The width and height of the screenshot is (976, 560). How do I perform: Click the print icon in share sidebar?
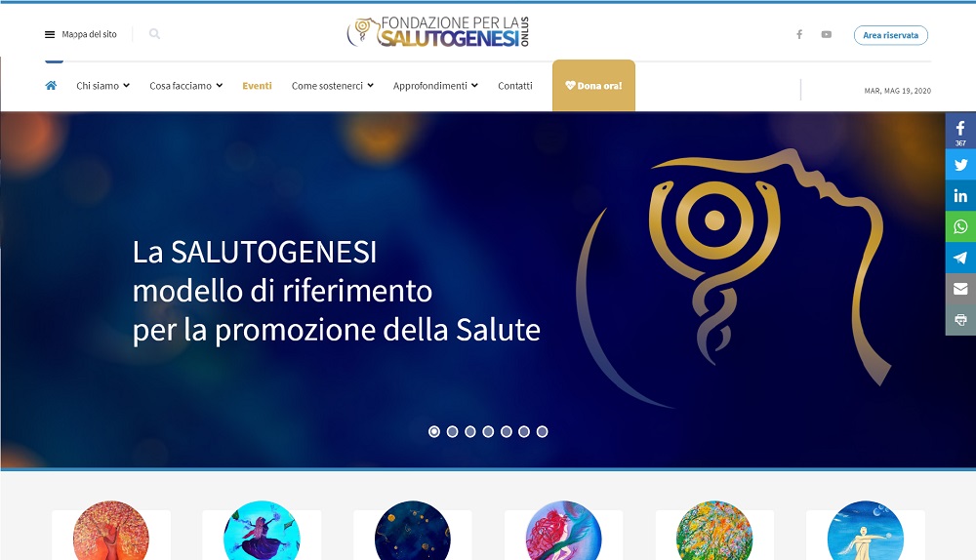click(960, 320)
